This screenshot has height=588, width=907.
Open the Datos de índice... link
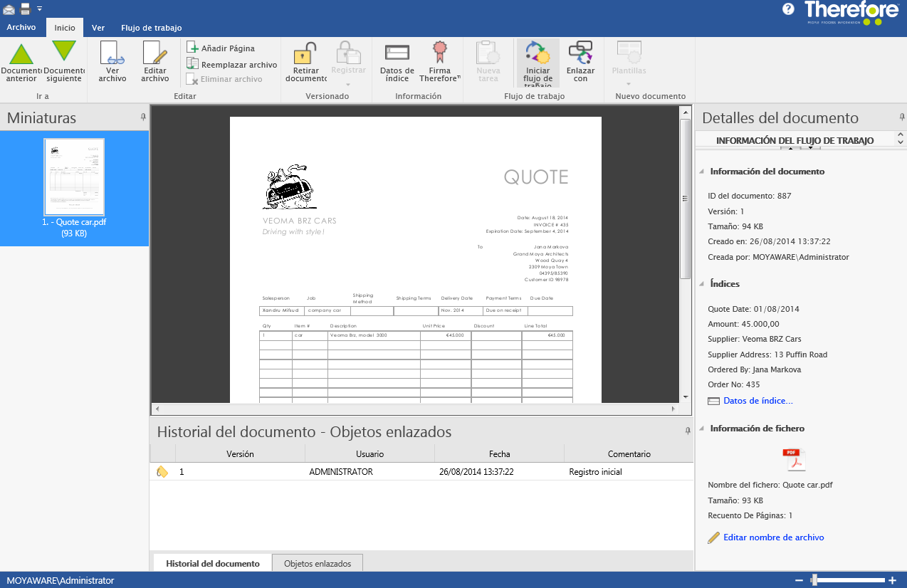758,401
